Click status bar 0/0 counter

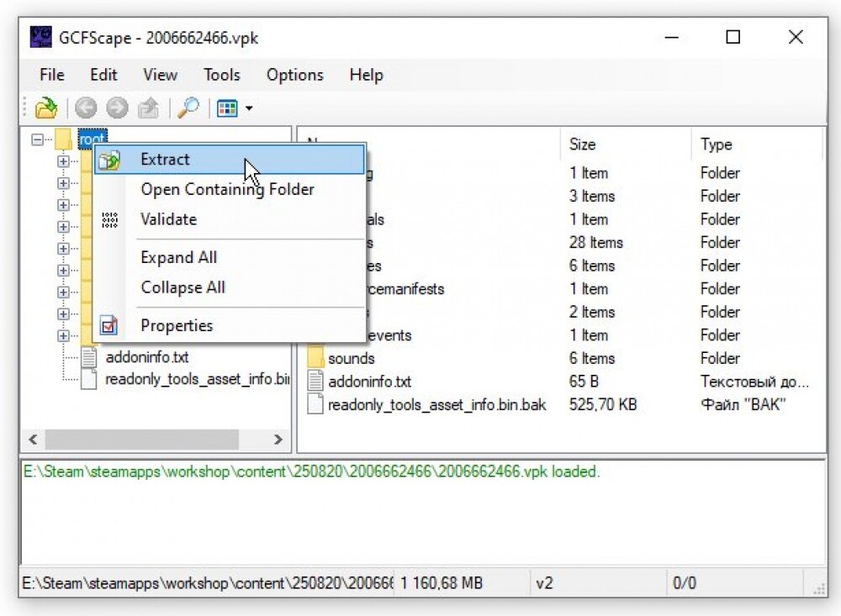click(x=685, y=582)
